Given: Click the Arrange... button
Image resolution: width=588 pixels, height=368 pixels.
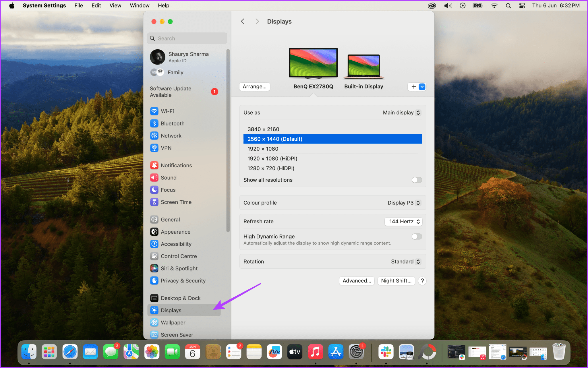Looking at the screenshot, I should pyautogui.click(x=254, y=86).
